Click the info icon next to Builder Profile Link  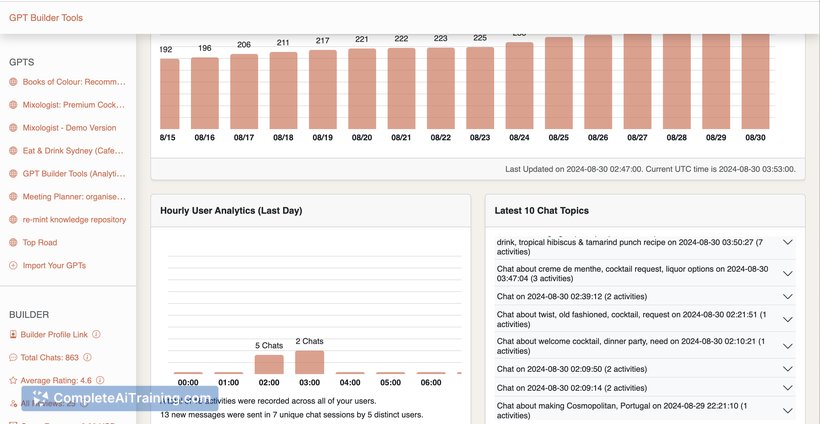click(96, 335)
